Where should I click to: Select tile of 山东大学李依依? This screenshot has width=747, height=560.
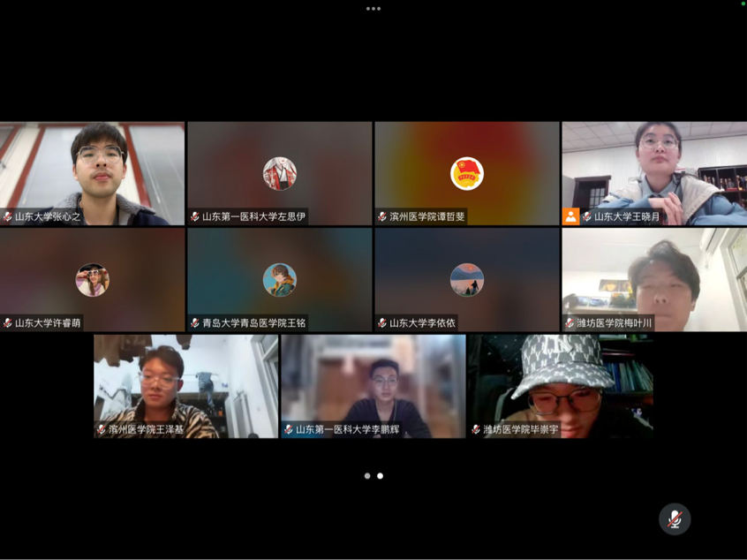click(x=467, y=279)
